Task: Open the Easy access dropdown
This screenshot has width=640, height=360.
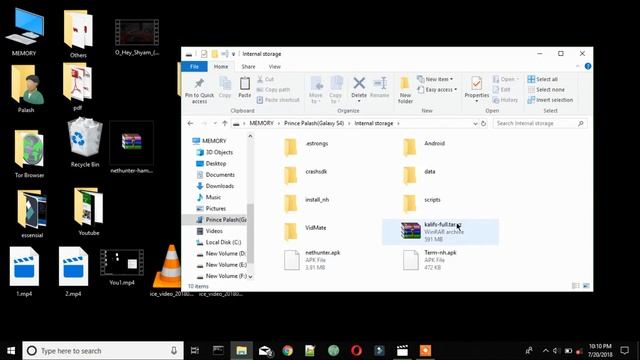Action: [x=437, y=89]
